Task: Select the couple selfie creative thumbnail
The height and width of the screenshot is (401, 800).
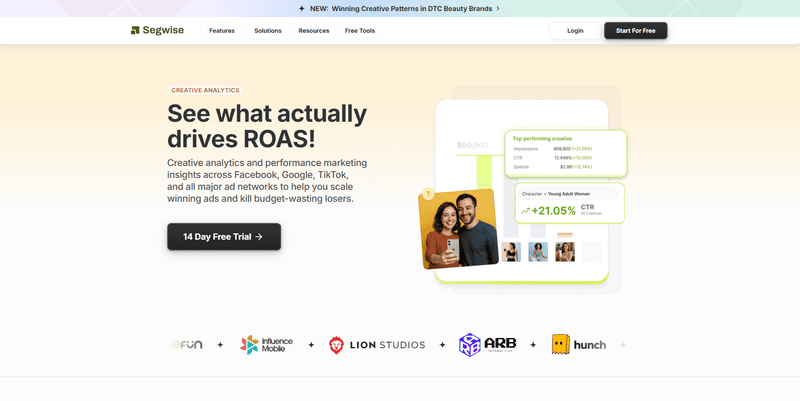Action: (x=458, y=229)
